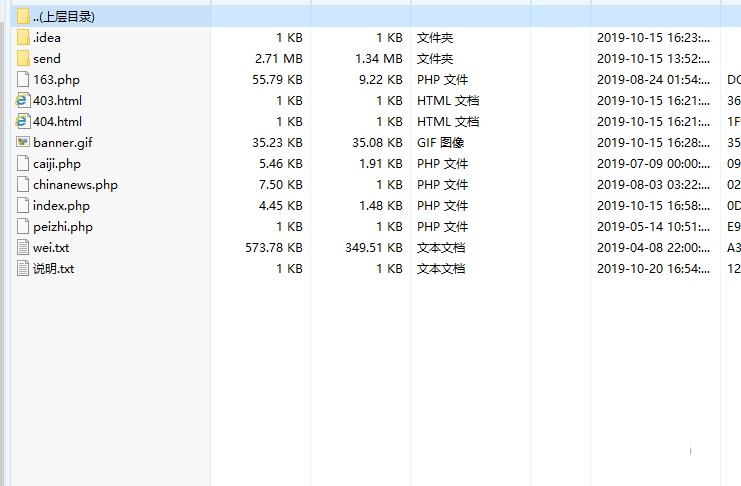
Task: Click the 573.78 KB size of wei.txt
Action: [274, 248]
